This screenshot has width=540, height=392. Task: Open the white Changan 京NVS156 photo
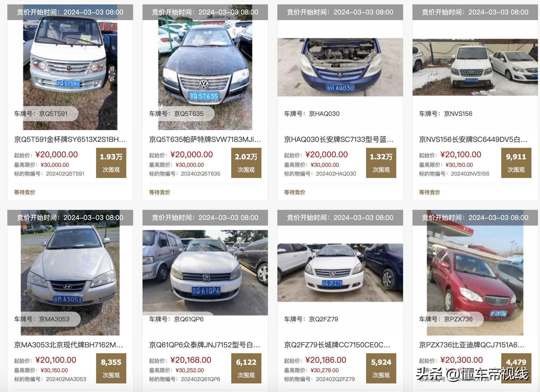(475, 67)
